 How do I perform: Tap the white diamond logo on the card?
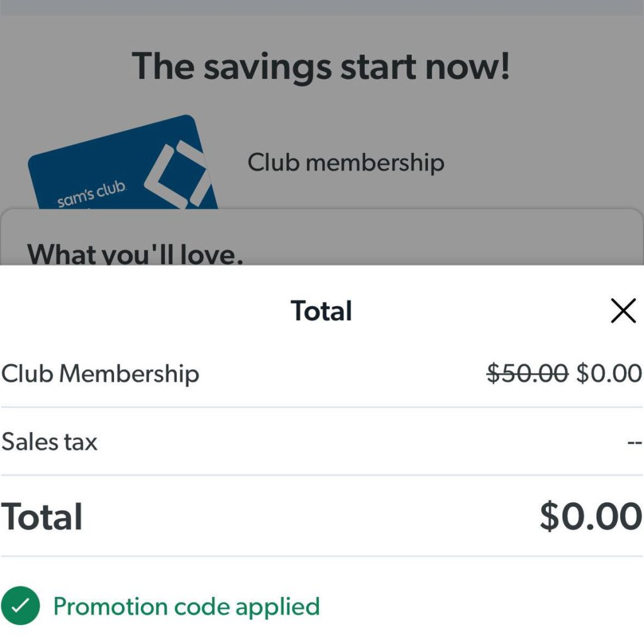pyautogui.click(x=177, y=174)
